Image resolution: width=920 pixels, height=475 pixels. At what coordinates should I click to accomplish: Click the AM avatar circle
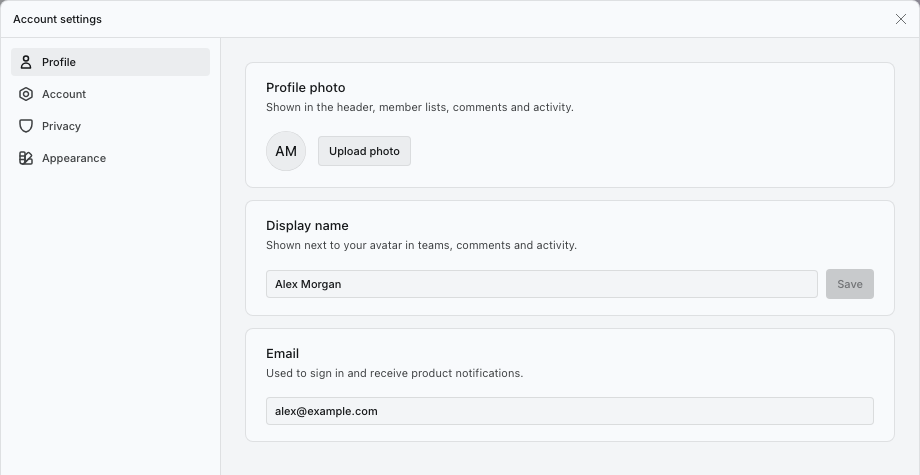[286, 151]
